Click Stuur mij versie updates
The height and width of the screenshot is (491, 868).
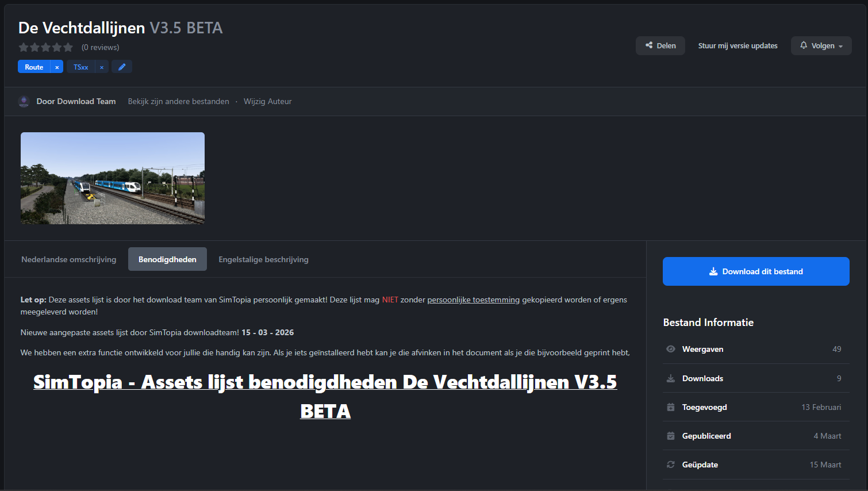738,46
